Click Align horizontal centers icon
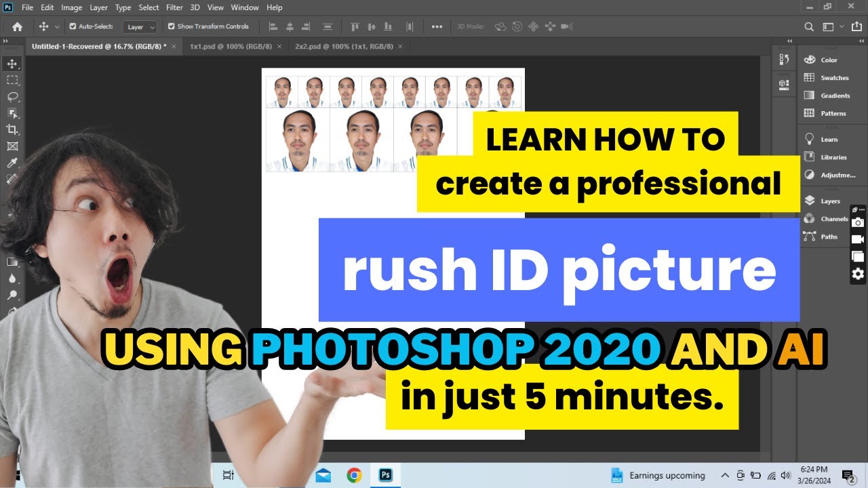868x488 pixels. click(x=290, y=26)
